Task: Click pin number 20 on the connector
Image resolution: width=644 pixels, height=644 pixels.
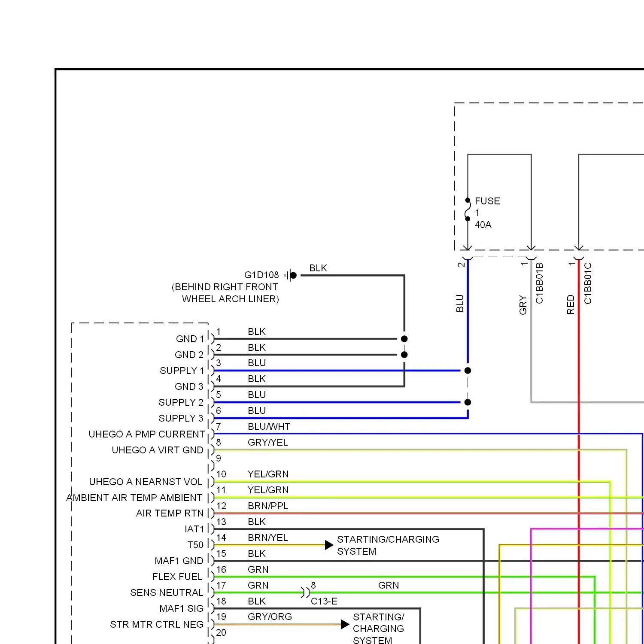Action: pyautogui.click(x=221, y=632)
